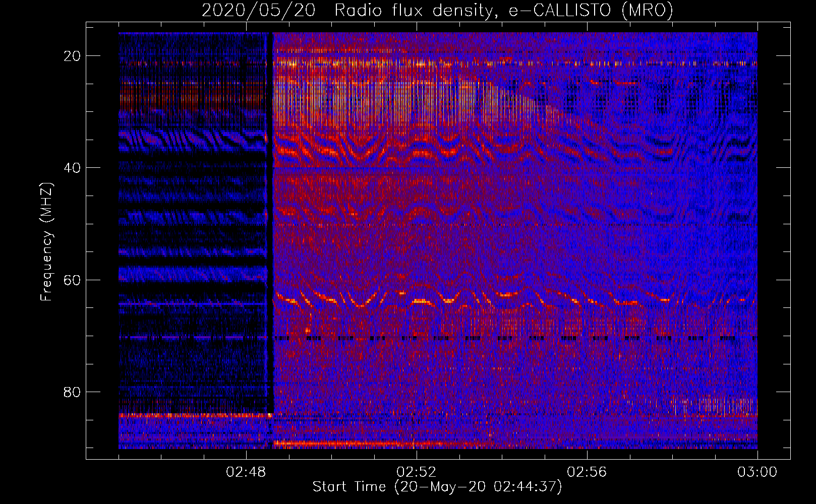The width and height of the screenshot is (816, 504).
Task: Click the plot title "2020/05/20 Radio flux density, e-CALLISTO (MRO)"
Action: (437, 11)
